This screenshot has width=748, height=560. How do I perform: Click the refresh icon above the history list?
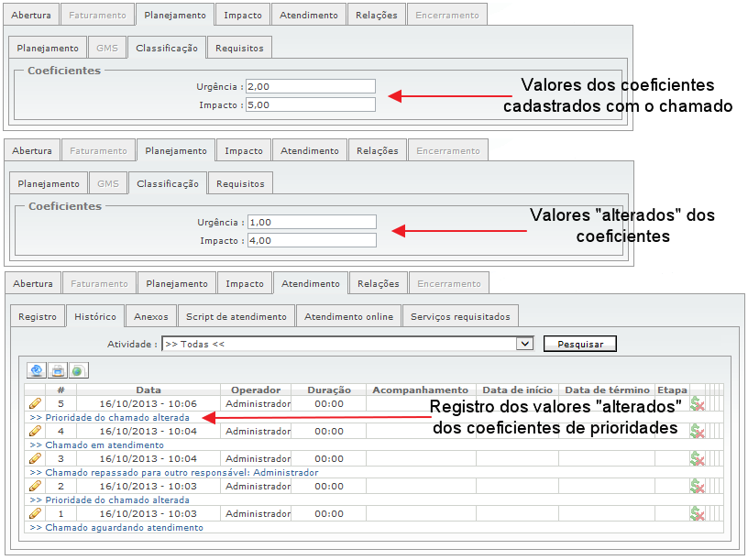pyautogui.click(x=35, y=372)
